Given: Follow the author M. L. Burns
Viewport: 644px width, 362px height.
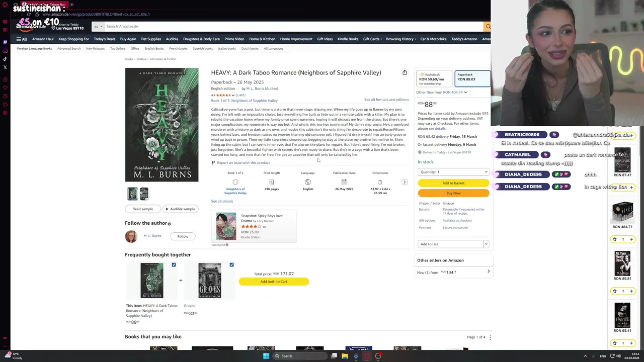Looking at the screenshot, I should point(183,236).
